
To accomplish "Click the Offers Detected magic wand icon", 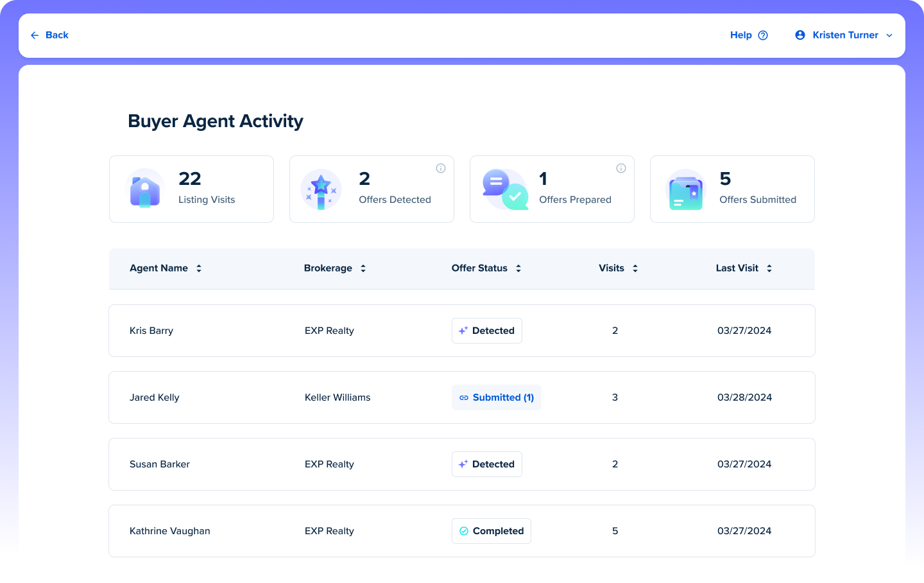I will (321, 190).
